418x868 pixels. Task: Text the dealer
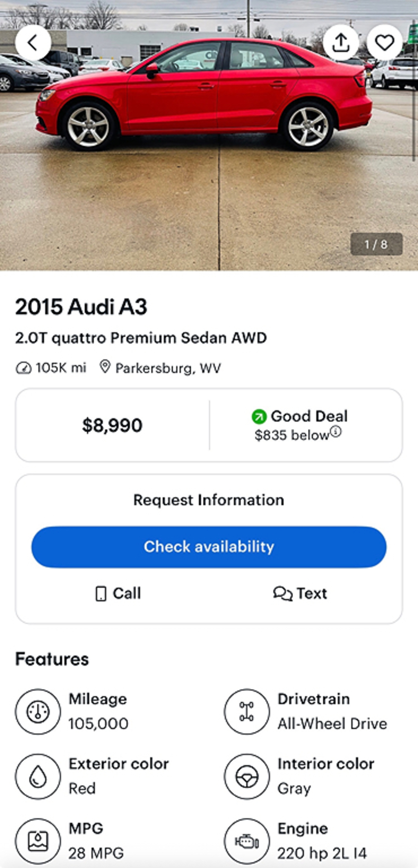point(300,594)
